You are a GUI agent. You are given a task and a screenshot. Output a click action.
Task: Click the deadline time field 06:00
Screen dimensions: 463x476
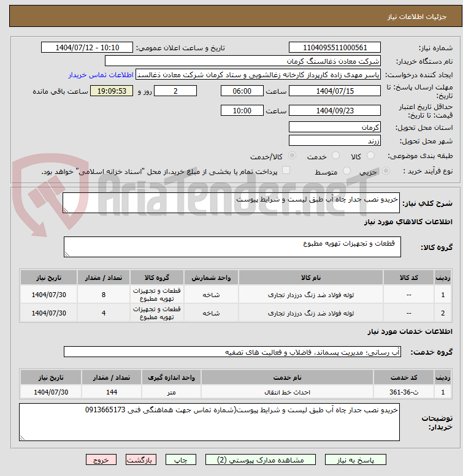[x=242, y=91]
